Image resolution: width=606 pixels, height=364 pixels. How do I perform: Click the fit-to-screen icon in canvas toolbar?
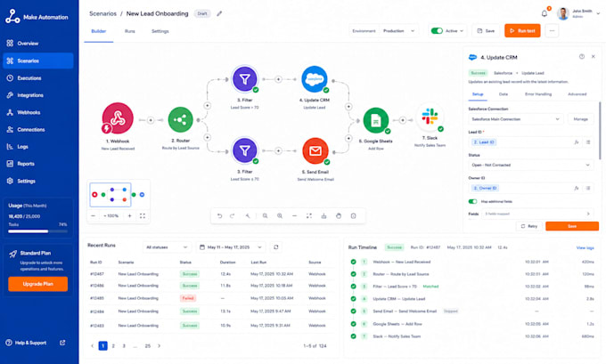click(x=309, y=215)
